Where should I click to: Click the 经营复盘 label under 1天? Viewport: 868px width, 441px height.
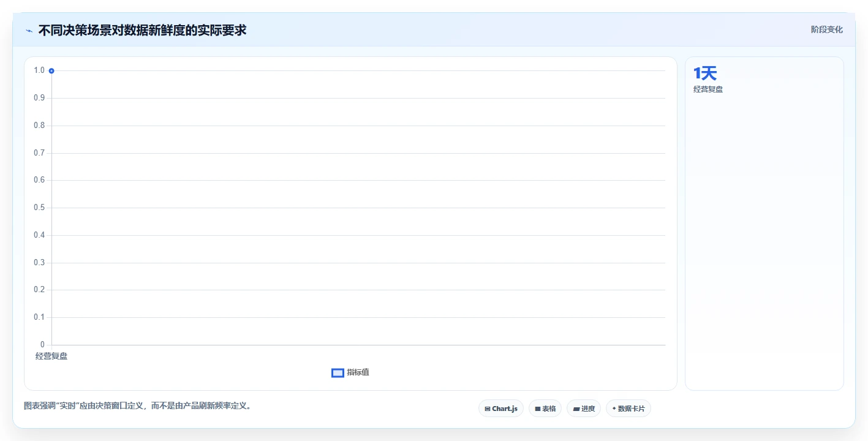point(708,89)
